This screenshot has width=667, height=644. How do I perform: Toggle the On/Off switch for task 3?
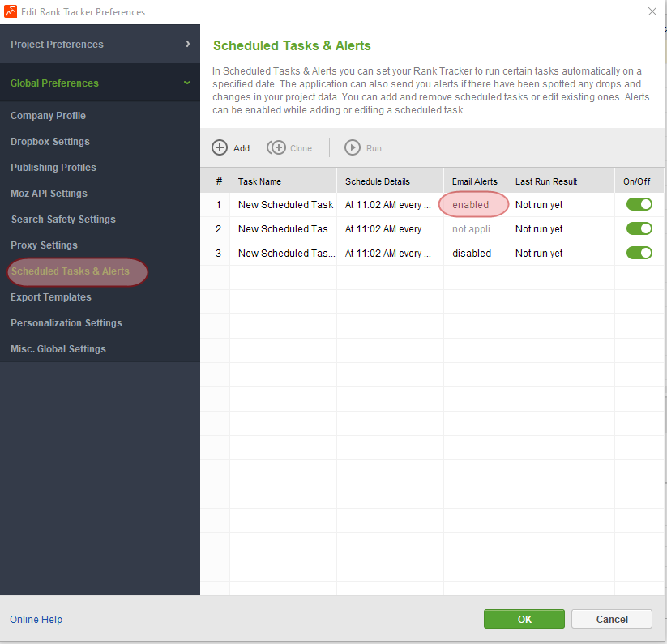pyautogui.click(x=639, y=253)
